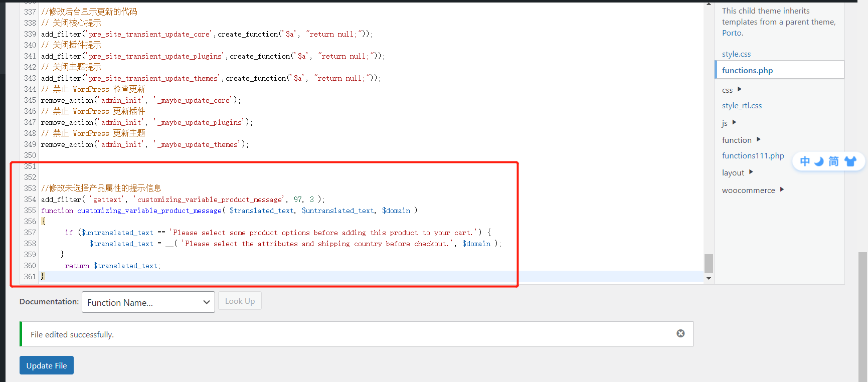Click the Update File button
Screen dimensions: 868x382
[x=47, y=365]
